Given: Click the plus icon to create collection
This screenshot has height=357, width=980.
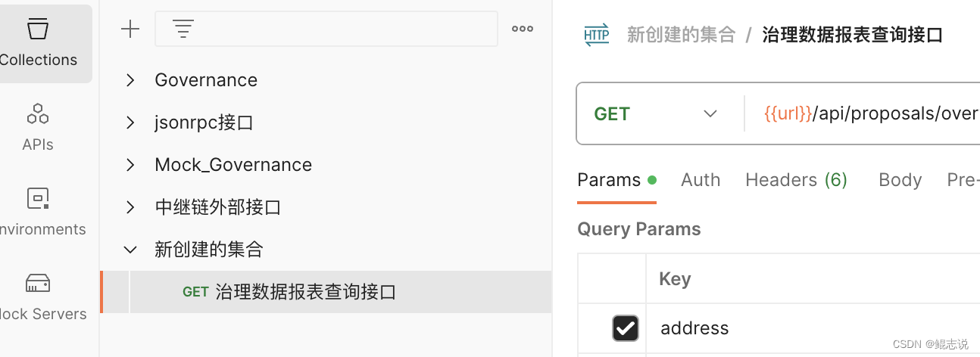Looking at the screenshot, I should [x=130, y=29].
